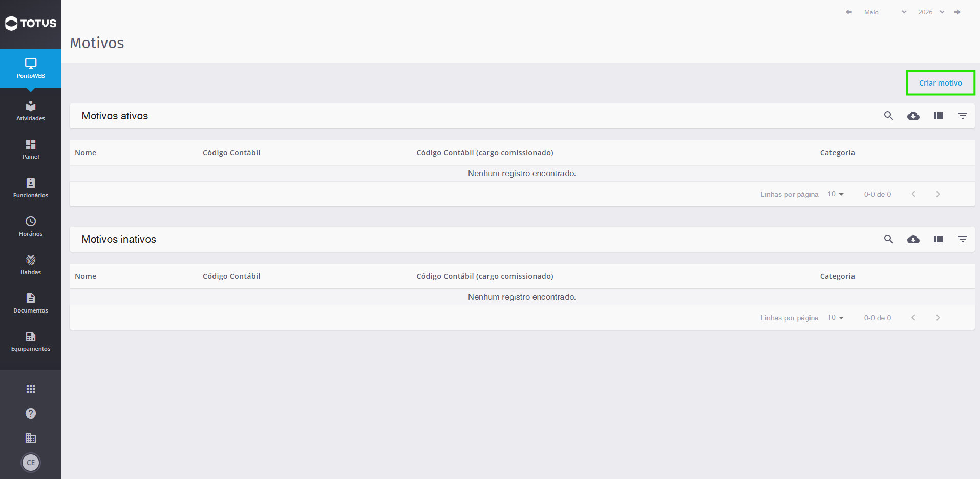Show column options for Motivos inativos
This screenshot has width=980, height=479.
click(x=938, y=239)
